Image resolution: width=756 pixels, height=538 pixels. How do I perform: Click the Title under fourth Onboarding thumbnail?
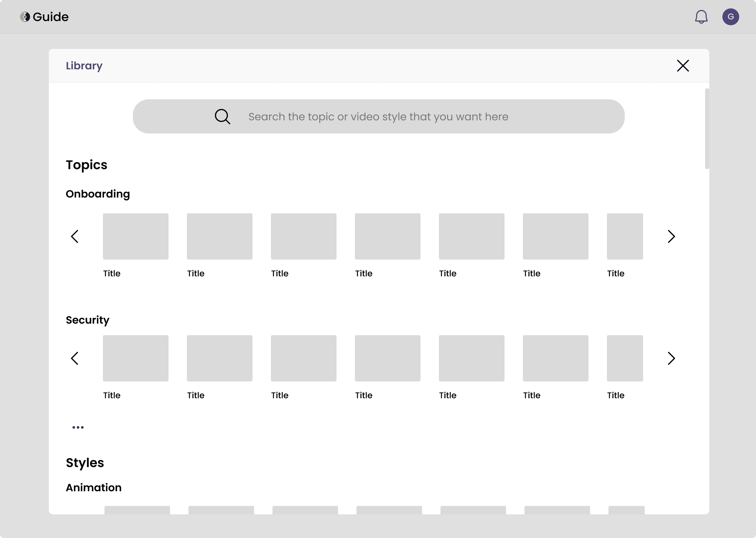click(364, 274)
